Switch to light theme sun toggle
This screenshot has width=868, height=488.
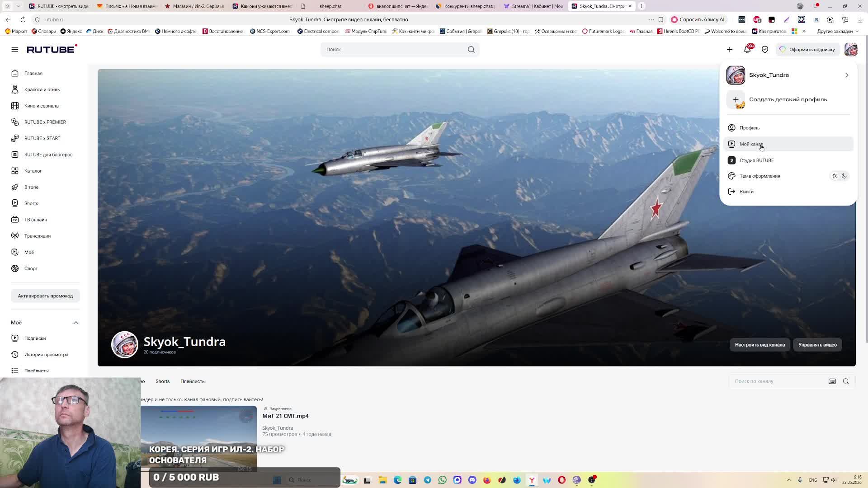[835, 176]
